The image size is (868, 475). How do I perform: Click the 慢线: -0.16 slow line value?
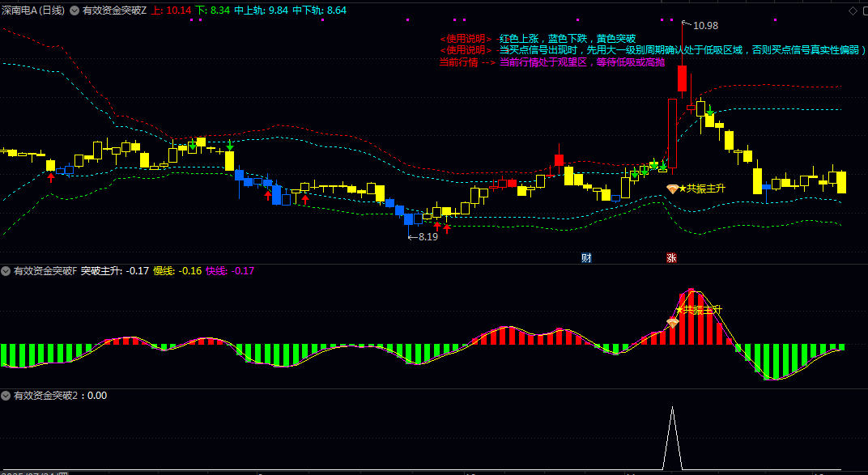pos(177,271)
